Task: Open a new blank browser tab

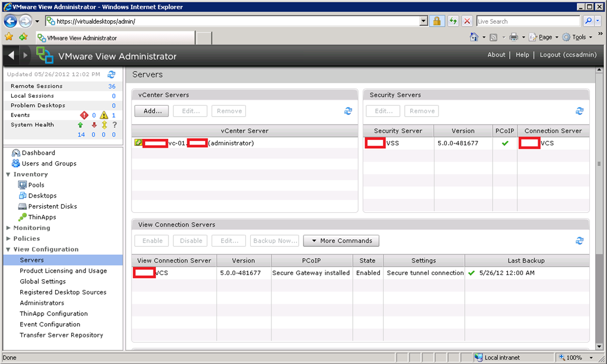Action: click(x=204, y=39)
